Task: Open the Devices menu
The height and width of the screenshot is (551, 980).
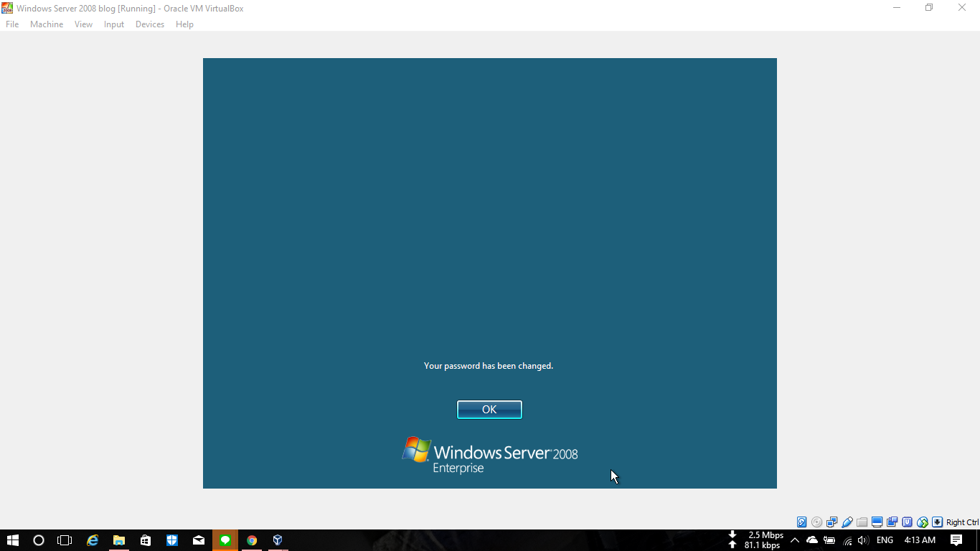Action: click(x=149, y=24)
